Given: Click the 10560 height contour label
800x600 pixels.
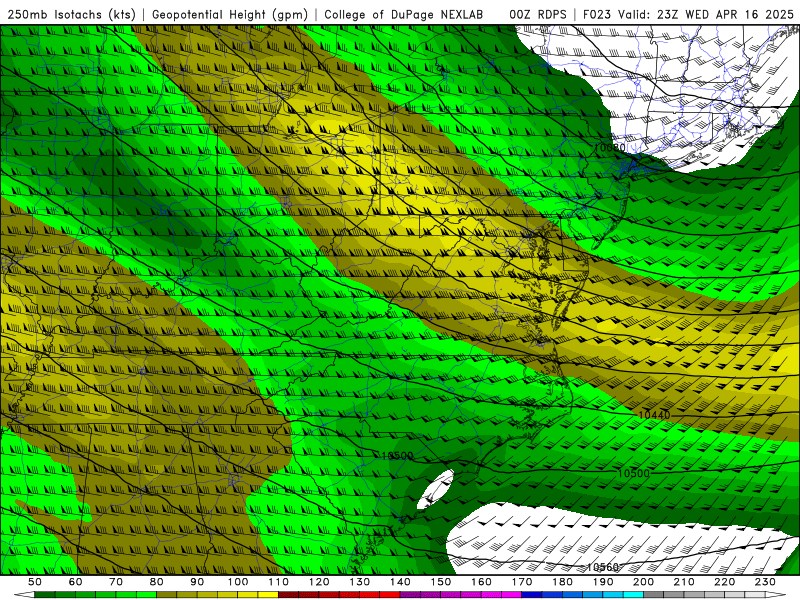Looking at the screenshot, I should [603, 567].
